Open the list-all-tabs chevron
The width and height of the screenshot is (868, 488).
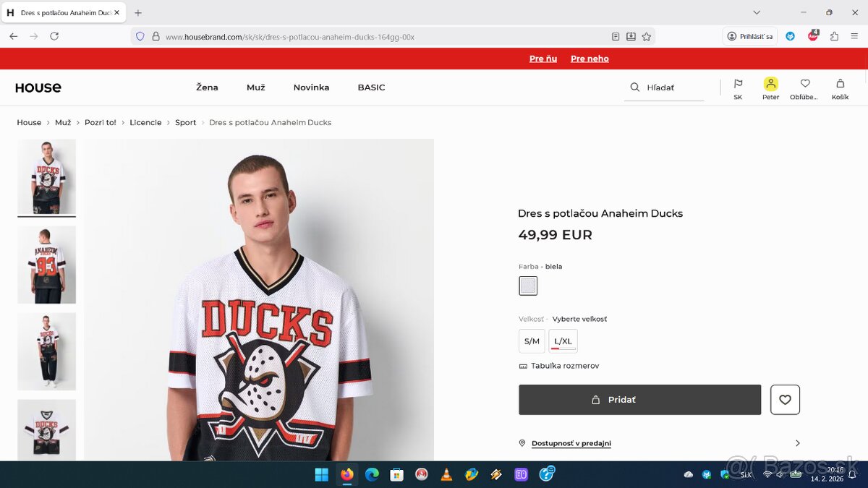click(x=757, y=12)
